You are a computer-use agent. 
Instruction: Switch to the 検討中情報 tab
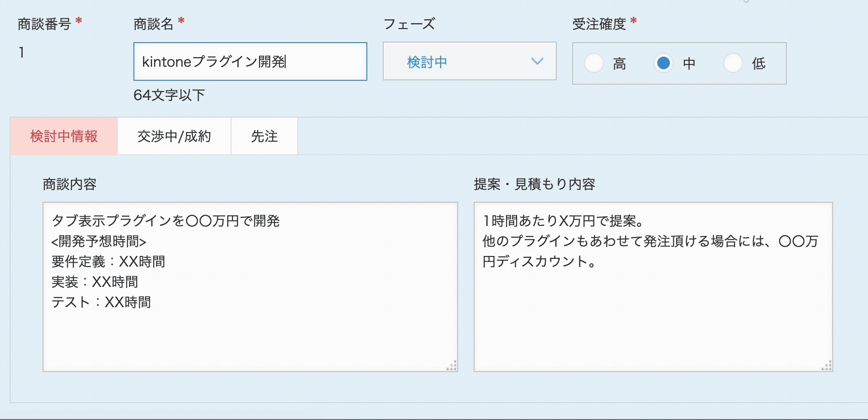pyautogui.click(x=64, y=136)
